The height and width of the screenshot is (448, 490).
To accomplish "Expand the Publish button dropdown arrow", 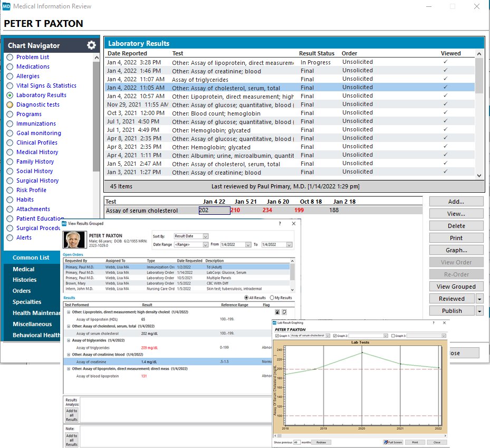I will point(479,311).
